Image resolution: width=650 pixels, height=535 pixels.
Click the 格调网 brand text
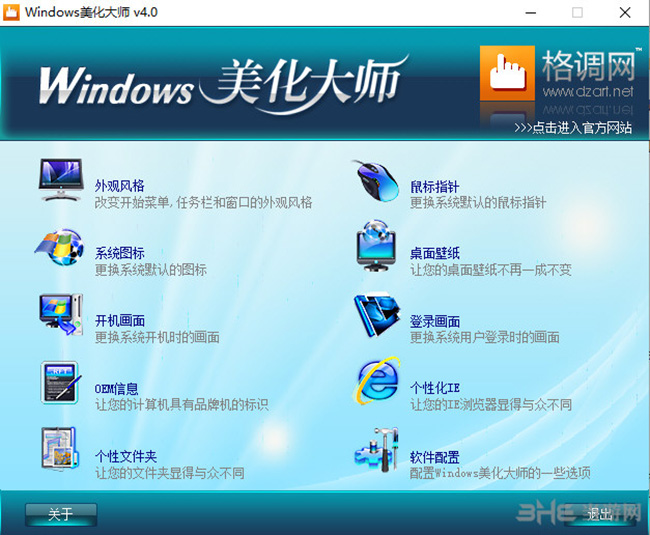coord(589,65)
